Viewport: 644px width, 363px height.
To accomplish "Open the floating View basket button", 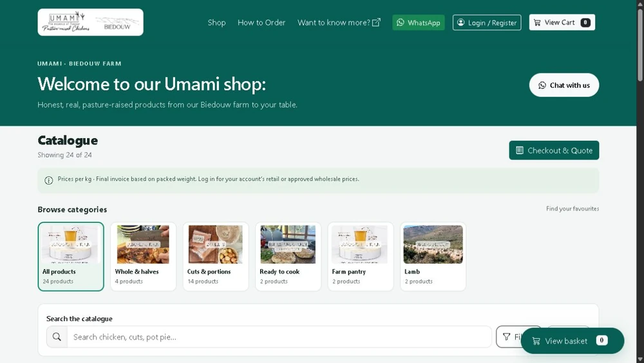I will coord(572,341).
